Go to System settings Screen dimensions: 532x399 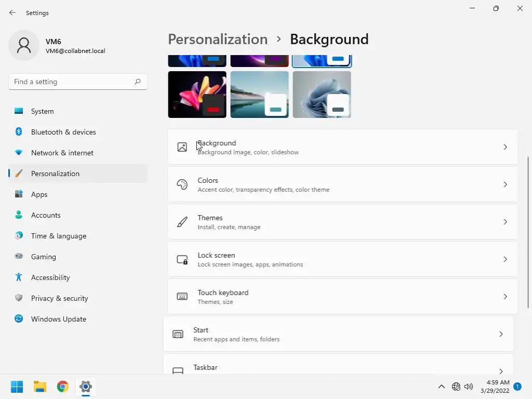pyautogui.click(x=78, y=111)
